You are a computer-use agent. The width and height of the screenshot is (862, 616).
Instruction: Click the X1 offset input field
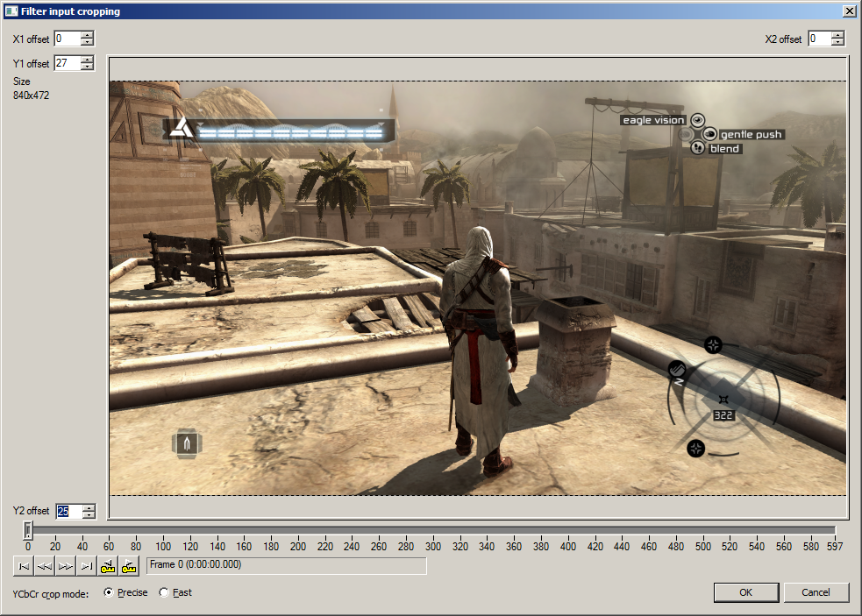[68, 39]
